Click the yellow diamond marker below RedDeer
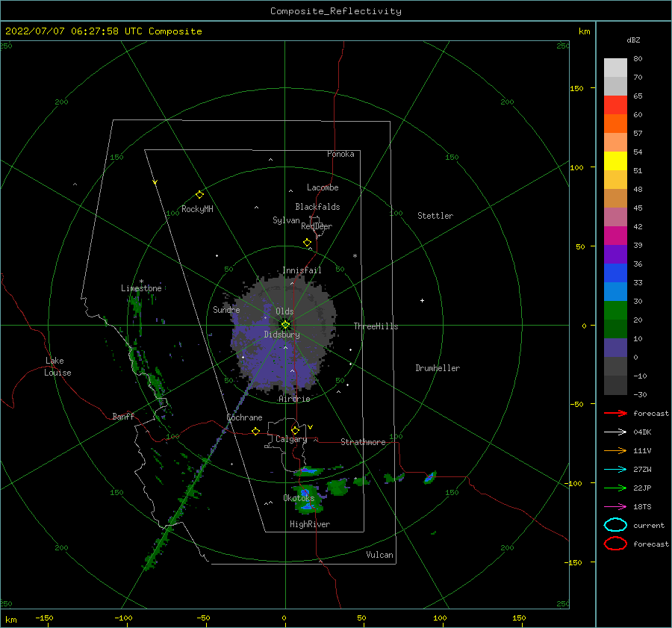The image size is (672, 628). (x=308, y=243)
